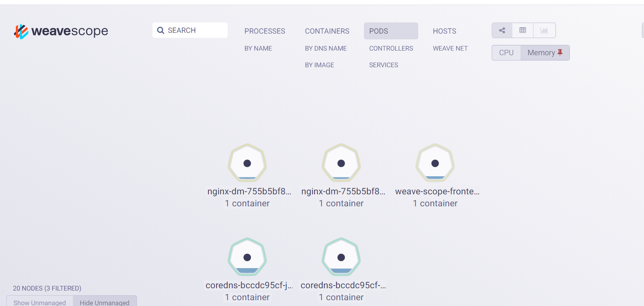Show processes BY NAME
The height and width of the screenshot is (306, 644).
[258, 48]
